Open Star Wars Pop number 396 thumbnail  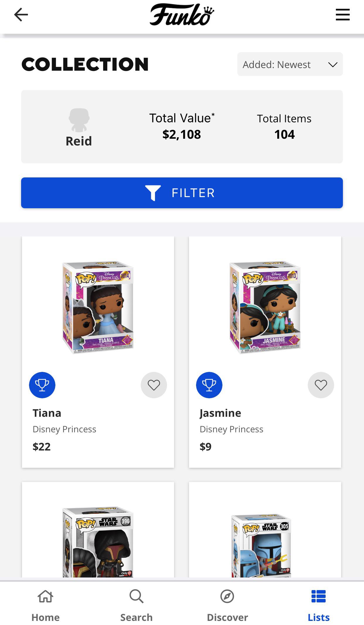tap(98, 543)
